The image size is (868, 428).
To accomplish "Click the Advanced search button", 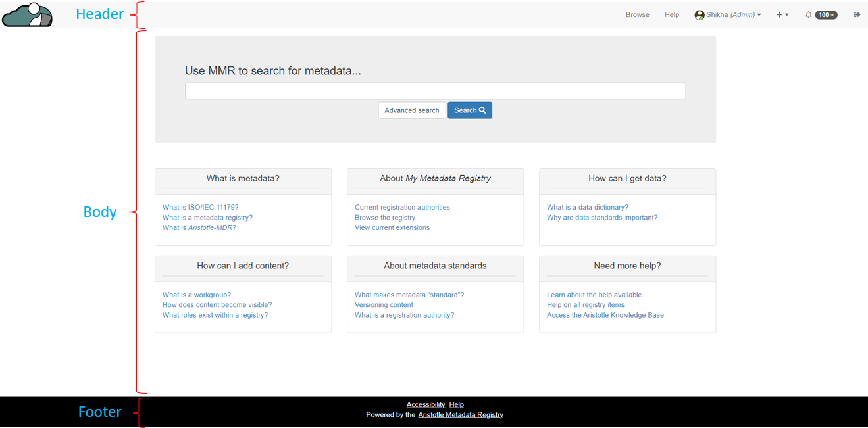I will [x=411, y=110].
